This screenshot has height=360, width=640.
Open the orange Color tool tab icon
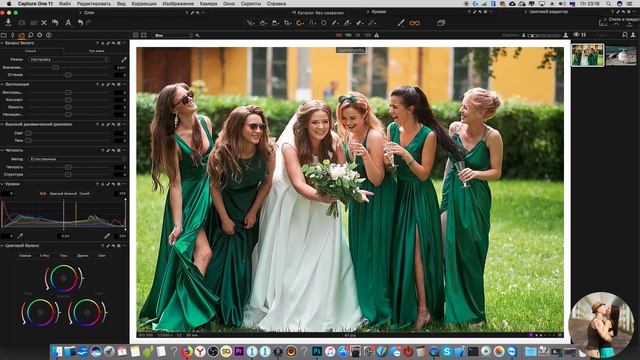tap(21, 35)
